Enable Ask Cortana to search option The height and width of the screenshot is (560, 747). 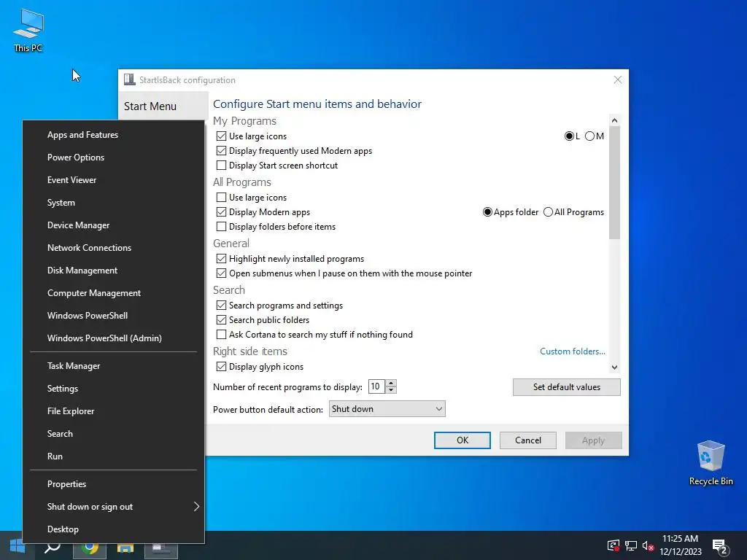click(221, 335)
